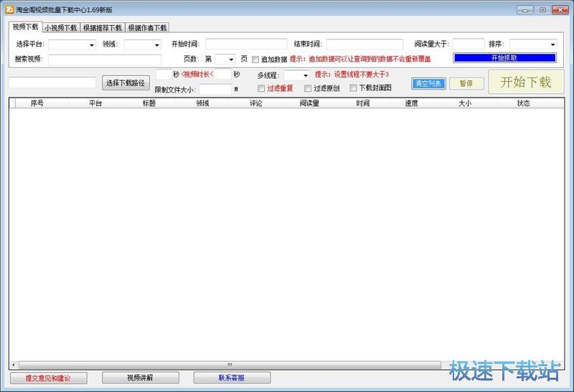Click the app icon in title bar
Screen dimensions: 574x392
point(9,9)
